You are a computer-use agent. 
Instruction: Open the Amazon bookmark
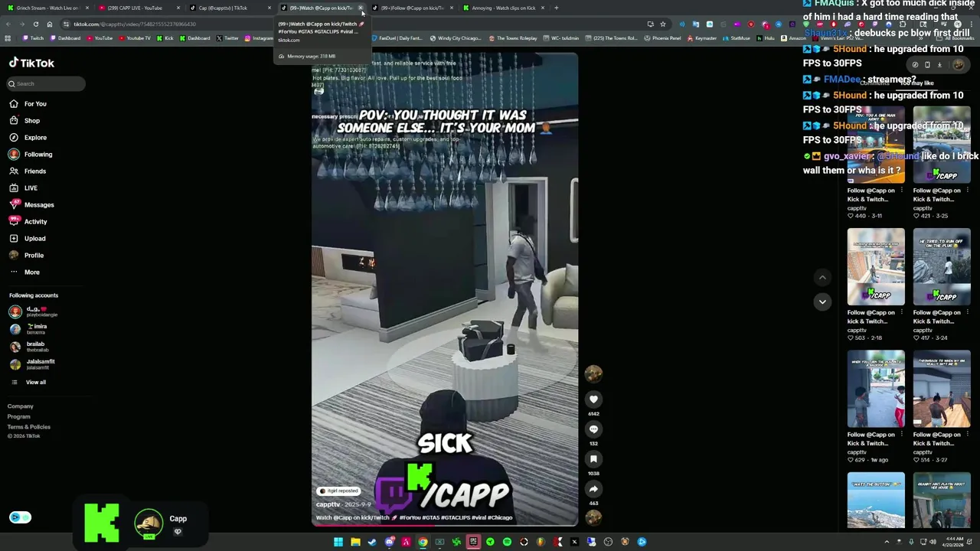click(793, 38)
